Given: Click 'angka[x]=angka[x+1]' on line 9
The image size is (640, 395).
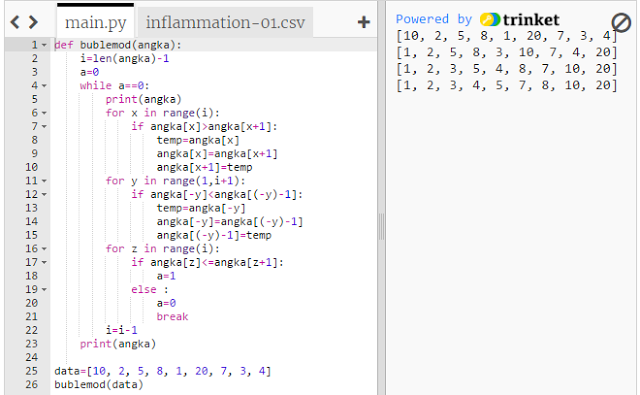Looking at the screenshot, I should point(217,153).
